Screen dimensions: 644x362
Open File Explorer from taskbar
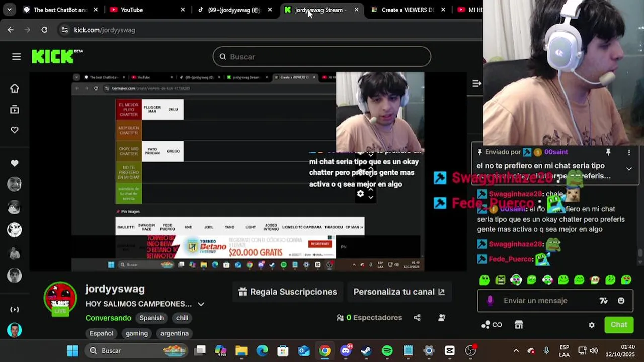(x=242, y=350)
